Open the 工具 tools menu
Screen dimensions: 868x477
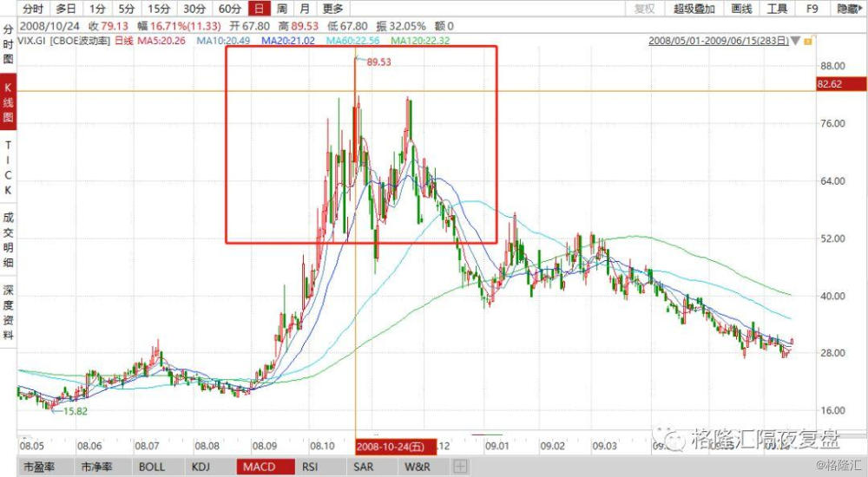click(x=777, y=9)
